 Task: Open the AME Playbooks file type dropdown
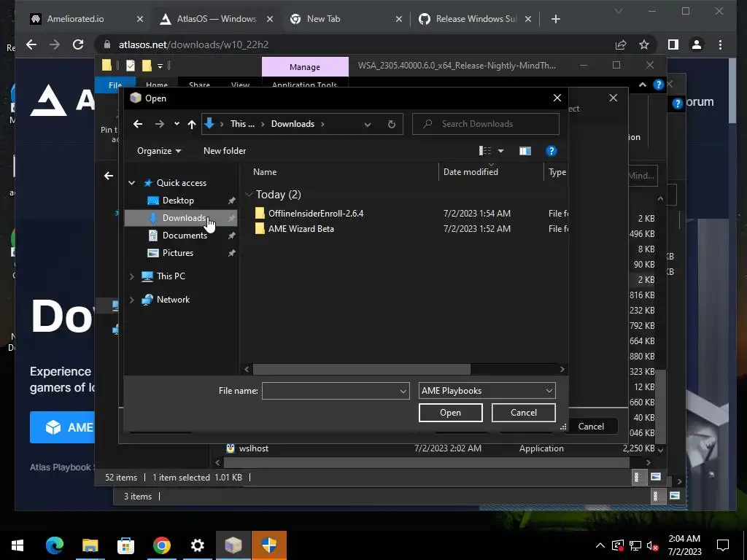pyautogui.click(x=487, y=391)
